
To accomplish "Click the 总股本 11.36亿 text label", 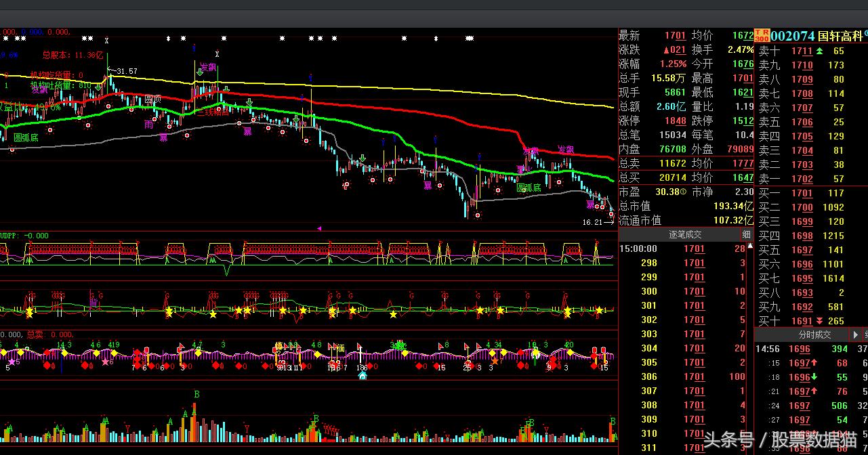I will click(72, 55).
